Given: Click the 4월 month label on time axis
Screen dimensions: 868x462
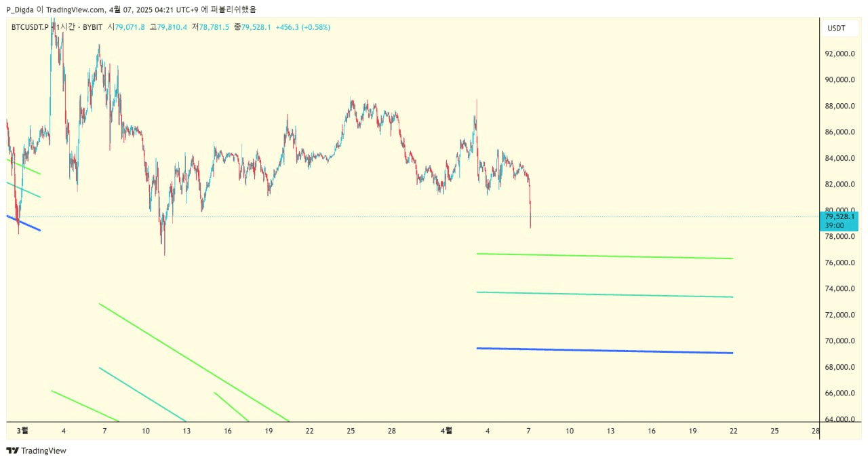Looking at the screenshot, I should pos(446,430).
